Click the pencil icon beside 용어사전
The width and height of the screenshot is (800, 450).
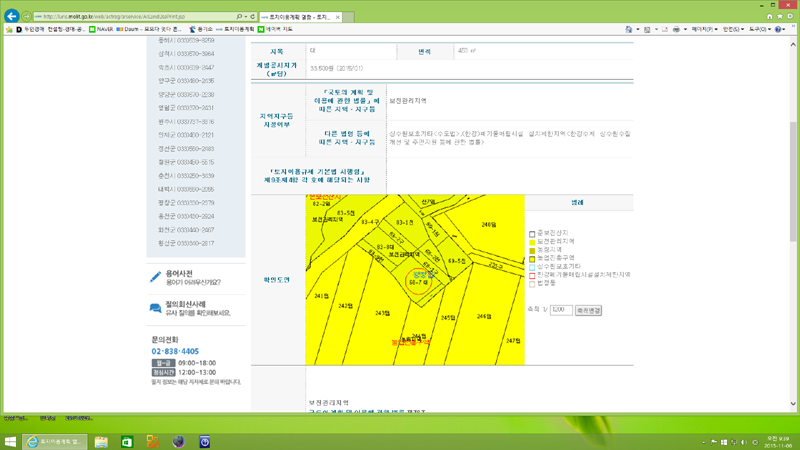pos(155,277)
